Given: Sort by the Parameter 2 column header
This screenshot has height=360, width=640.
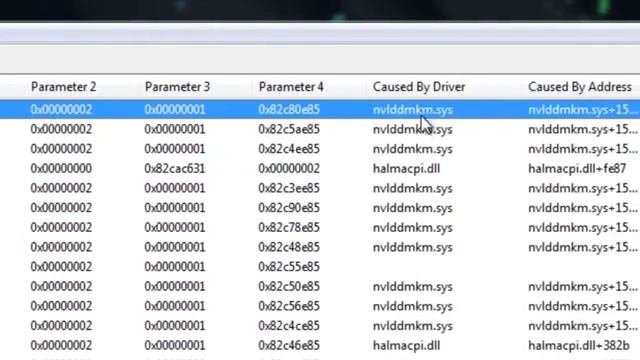Looking at the screenshot, I should tap(64, 87).
